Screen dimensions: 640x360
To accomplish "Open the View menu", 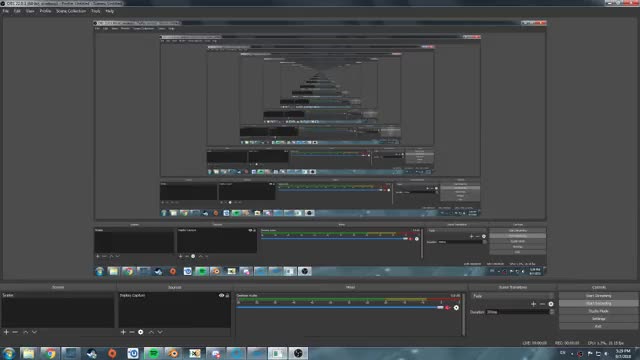I will click(30, 11).
